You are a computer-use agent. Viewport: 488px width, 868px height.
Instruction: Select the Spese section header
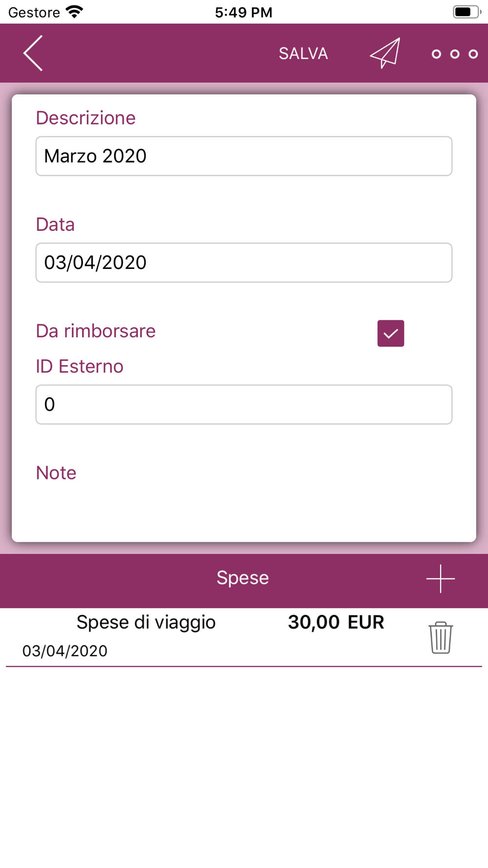coord(243,578)
